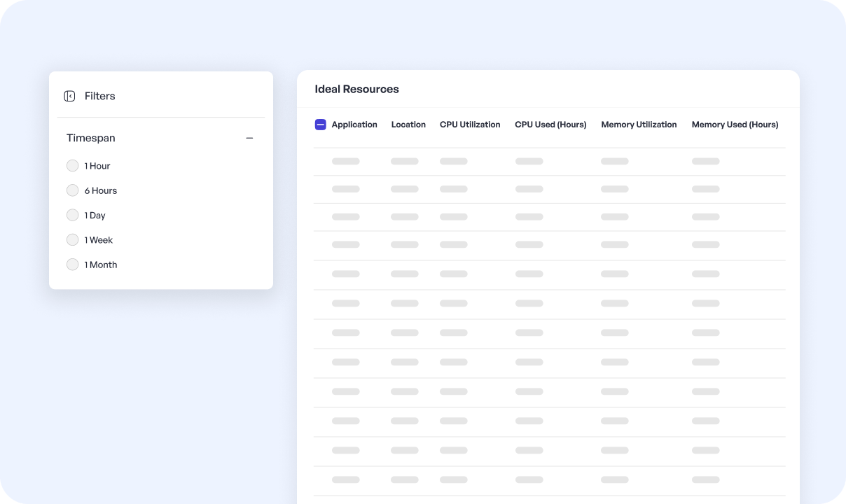Click the second row's Location placeholder

(x=404, y=189)
